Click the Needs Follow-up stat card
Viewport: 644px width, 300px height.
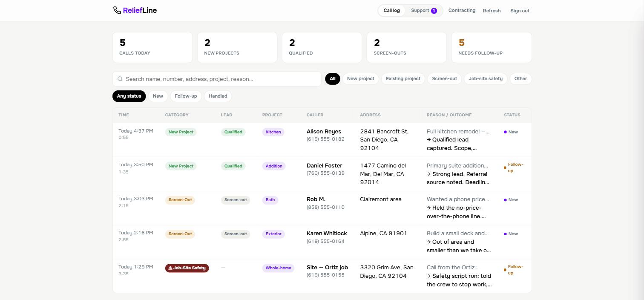point(492,47)
